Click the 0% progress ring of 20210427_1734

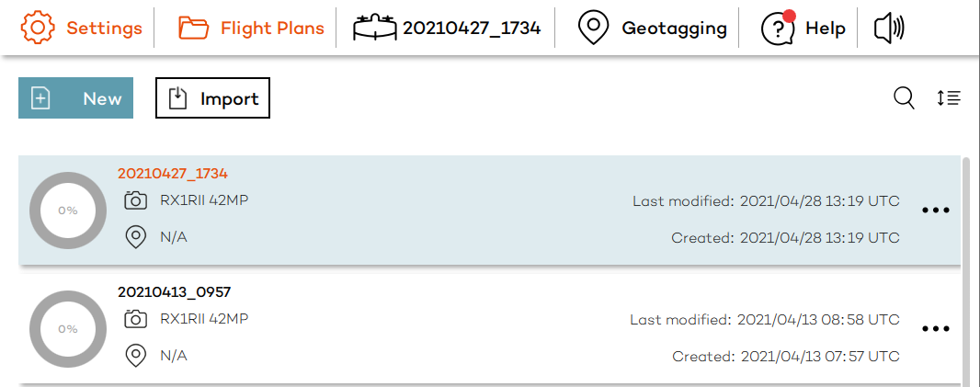coord(68,211)
